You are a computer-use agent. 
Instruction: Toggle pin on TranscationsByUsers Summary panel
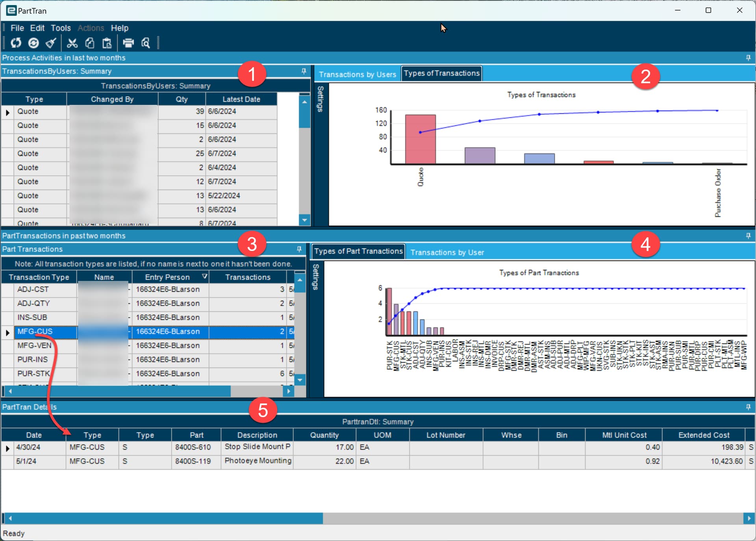tap(304, 71)
